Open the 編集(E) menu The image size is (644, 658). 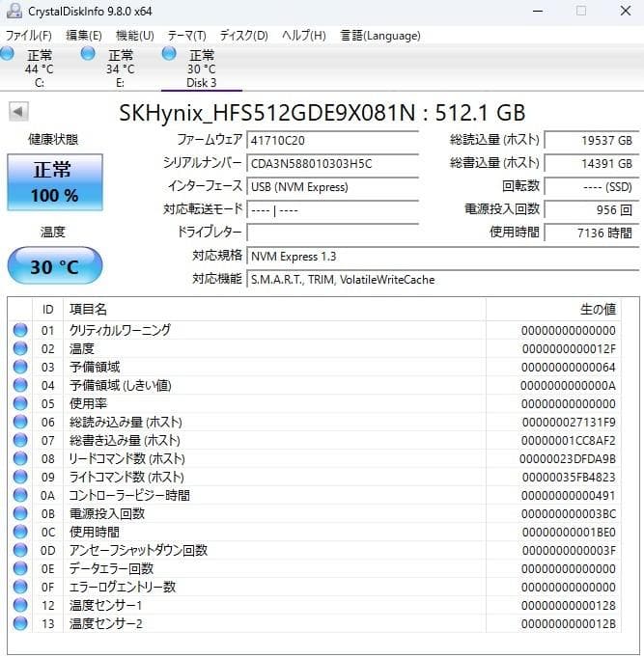click(84, 36)
